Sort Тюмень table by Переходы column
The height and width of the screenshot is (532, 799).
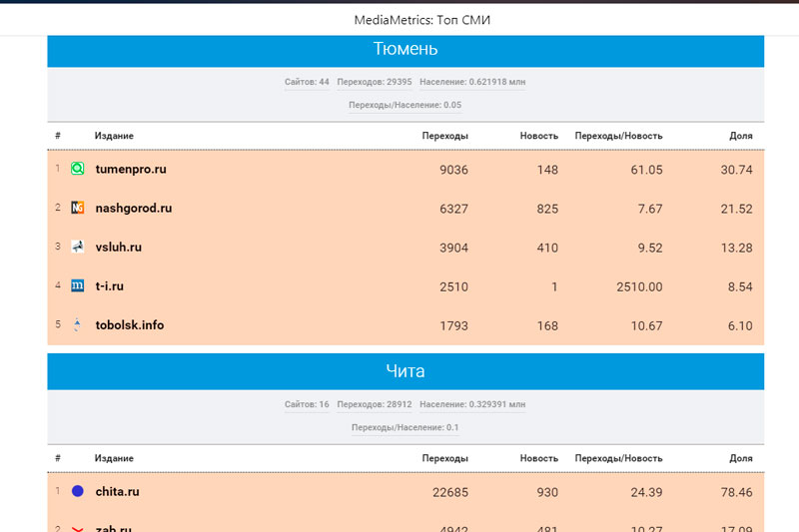(444, 136)
